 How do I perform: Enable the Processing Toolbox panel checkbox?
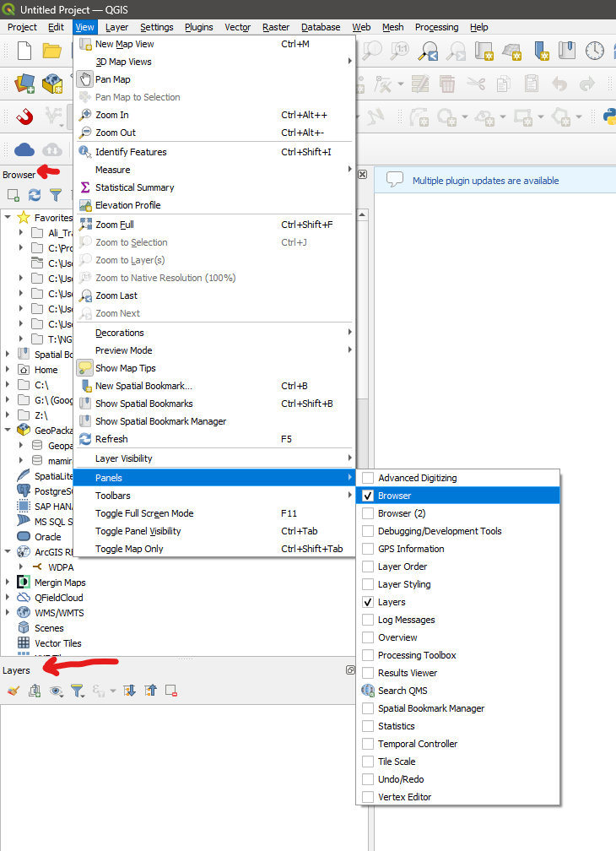point(368,655)
